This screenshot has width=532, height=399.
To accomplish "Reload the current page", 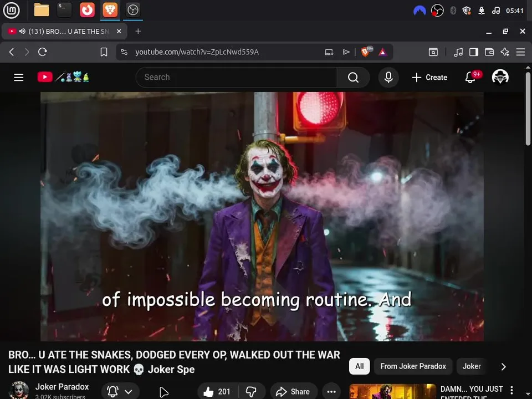I will pyautogui.click(x=43, y=52).
